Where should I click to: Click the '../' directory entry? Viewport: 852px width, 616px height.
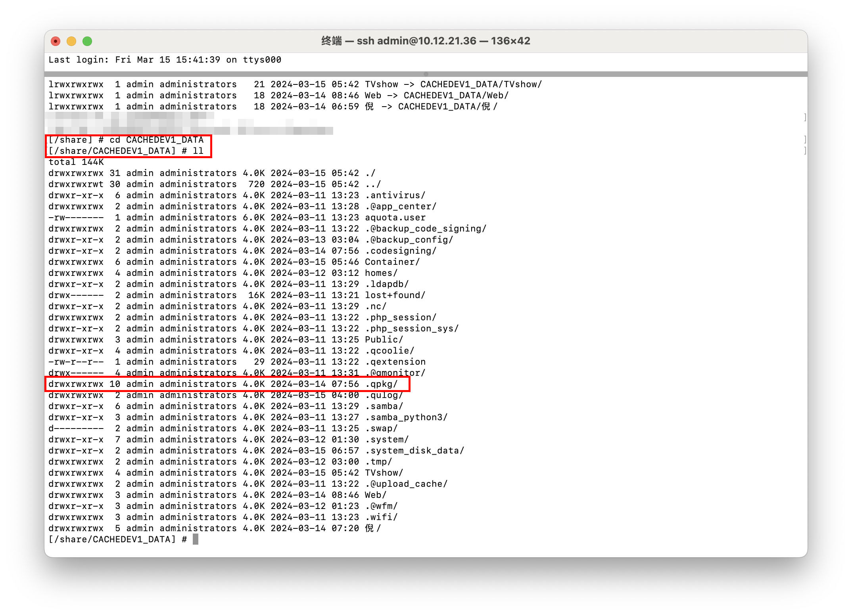[x=373, y=184]
